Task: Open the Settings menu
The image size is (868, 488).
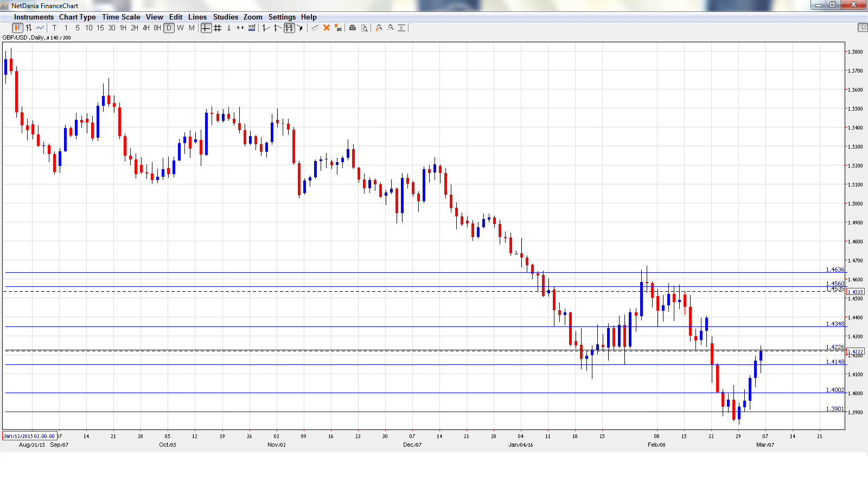Action: coord(282,17)
